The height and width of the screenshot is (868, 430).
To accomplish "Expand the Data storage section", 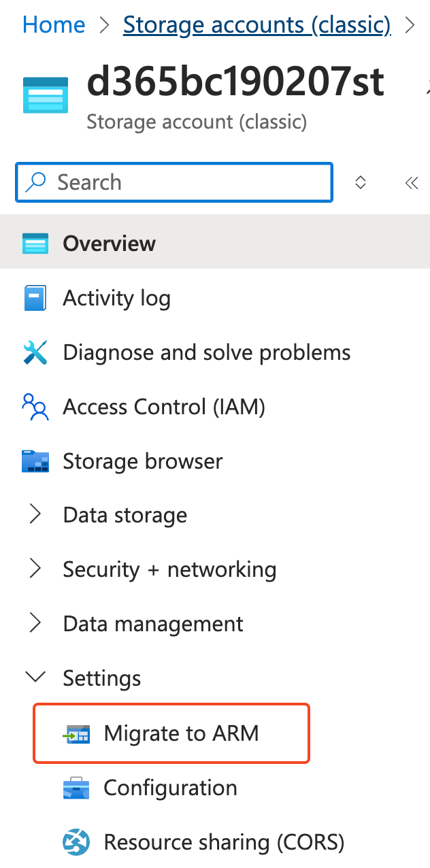I will click(x=35, y=515).
